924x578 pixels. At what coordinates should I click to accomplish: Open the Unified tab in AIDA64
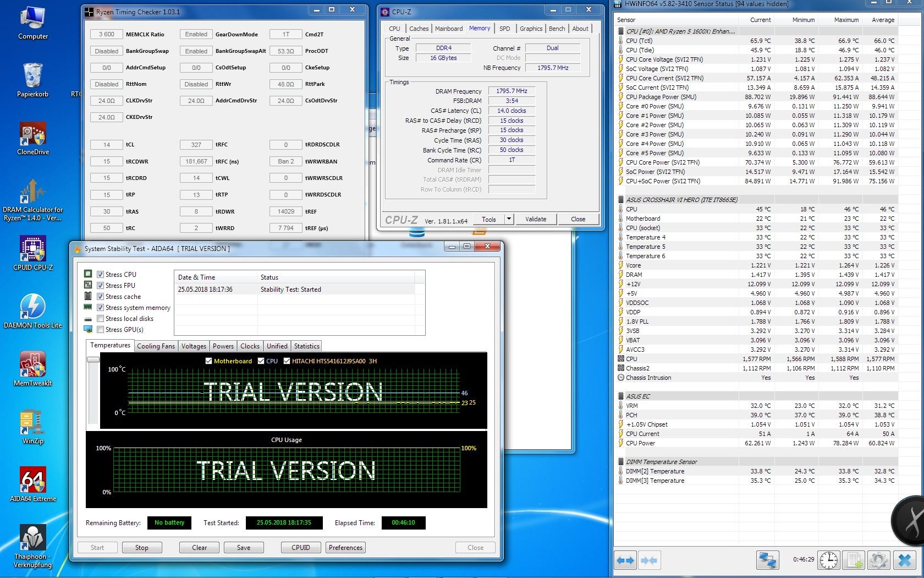coord(277,346)
